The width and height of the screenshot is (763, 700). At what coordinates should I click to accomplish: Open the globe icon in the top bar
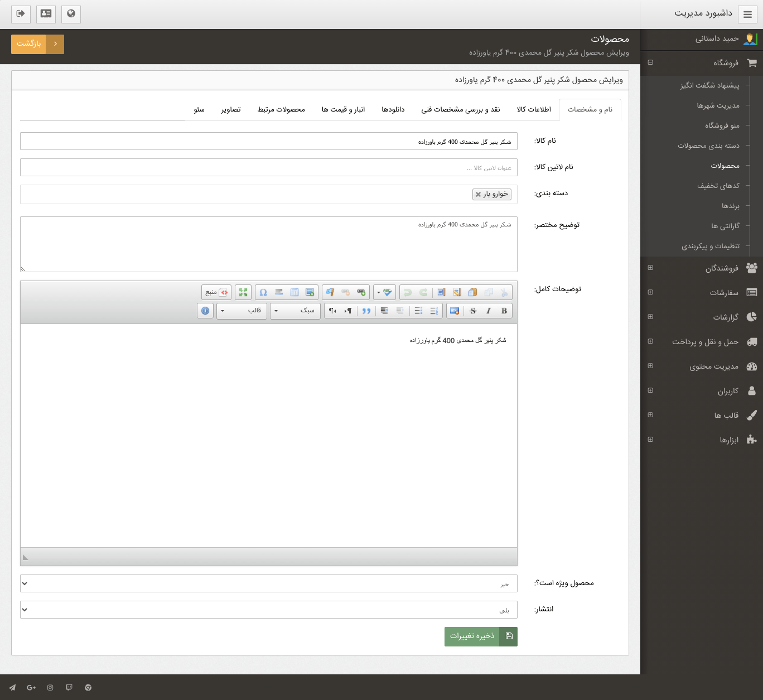coord(71,14)
